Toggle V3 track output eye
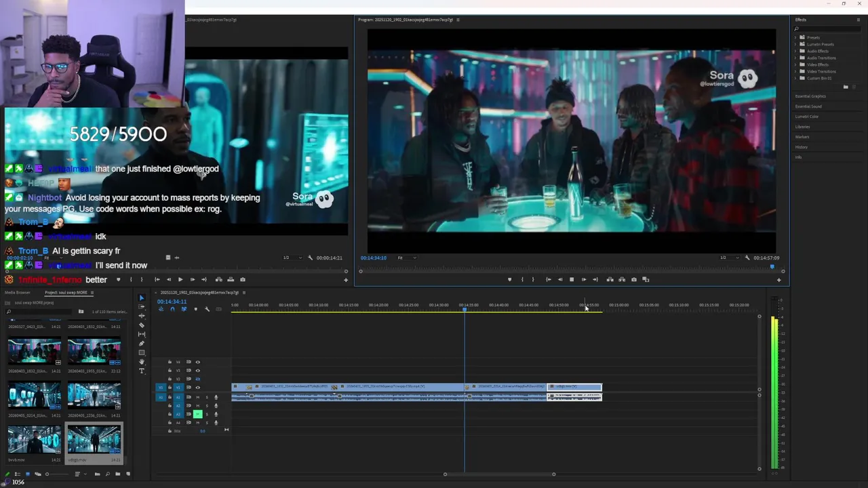The height and width of the screenshot is (488, 868). click(198, 371)
